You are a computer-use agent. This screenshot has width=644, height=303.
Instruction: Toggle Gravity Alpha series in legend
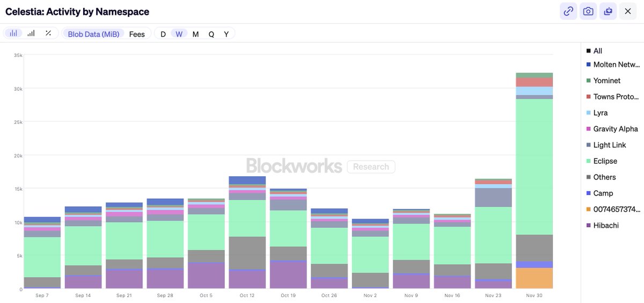coord(612,129)
